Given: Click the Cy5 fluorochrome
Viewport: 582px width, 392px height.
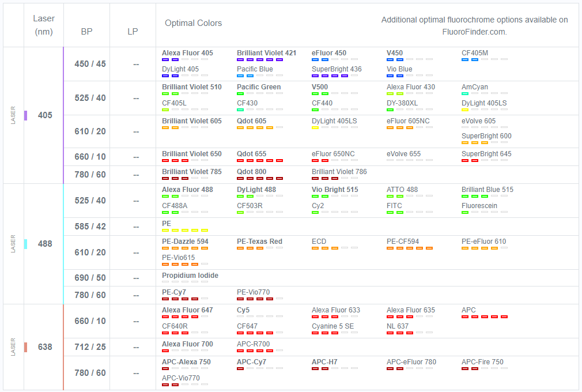Looking at the screenshot, I should click(x=243, y=310).
